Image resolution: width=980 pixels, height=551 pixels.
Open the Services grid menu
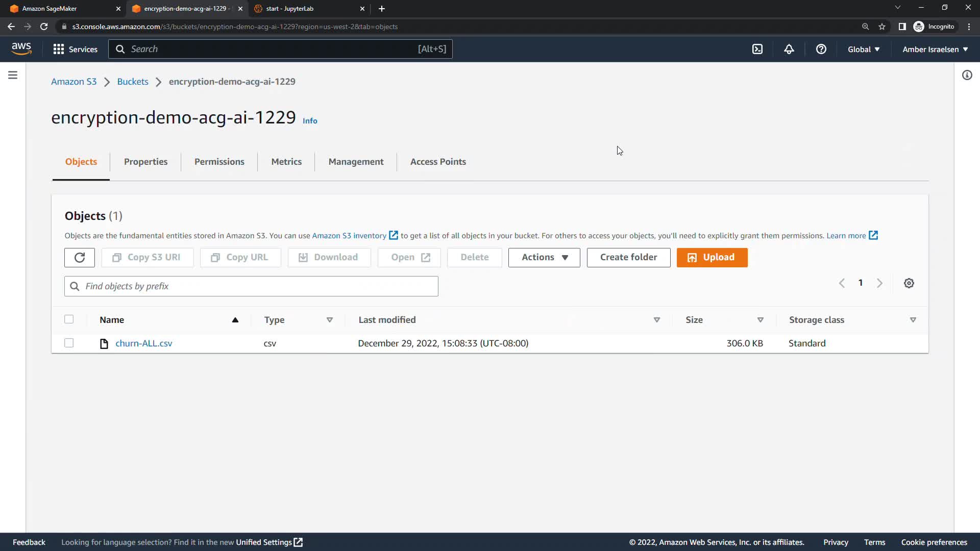coord(75,49)
